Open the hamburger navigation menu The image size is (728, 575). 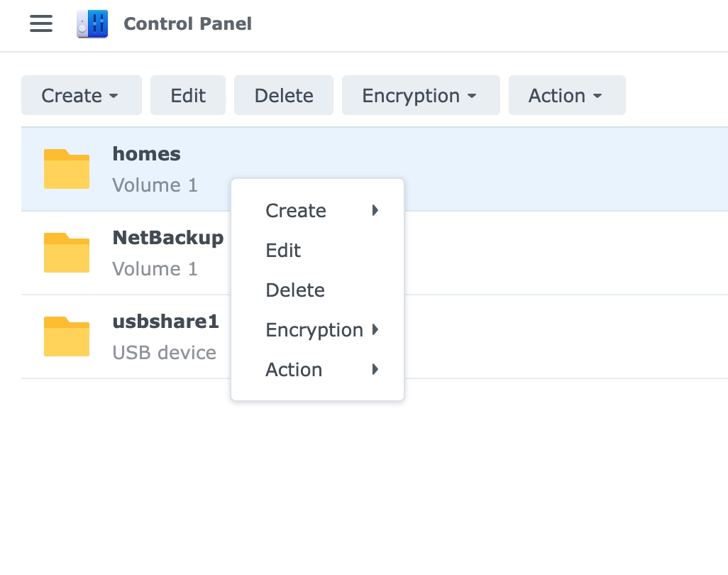[41, 23]
